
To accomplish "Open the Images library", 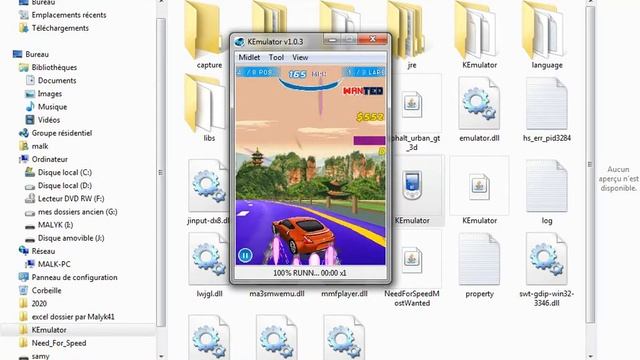I will click(x=49, y=93).
